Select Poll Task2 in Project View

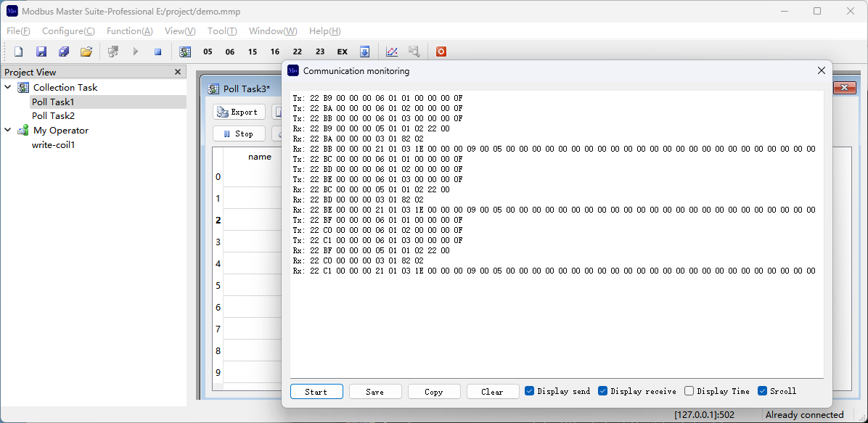click(x=53, y=115)
